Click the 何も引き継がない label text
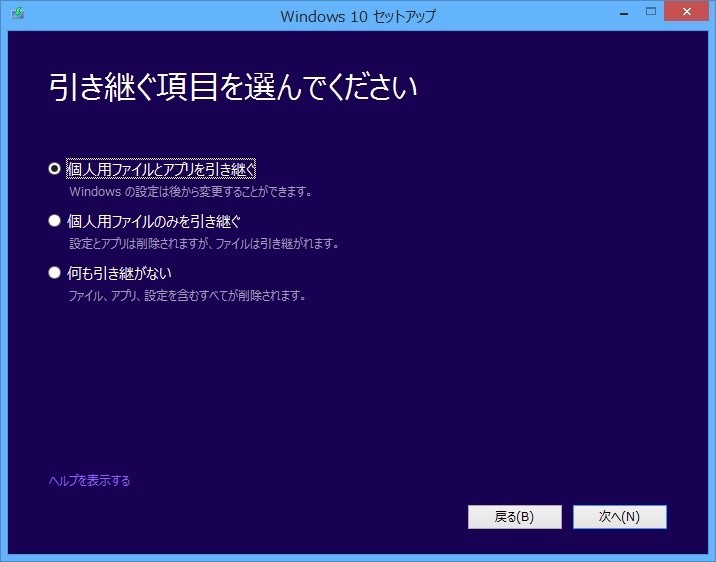The width and height of the screenshot is (716, 562). pos(119,273)
